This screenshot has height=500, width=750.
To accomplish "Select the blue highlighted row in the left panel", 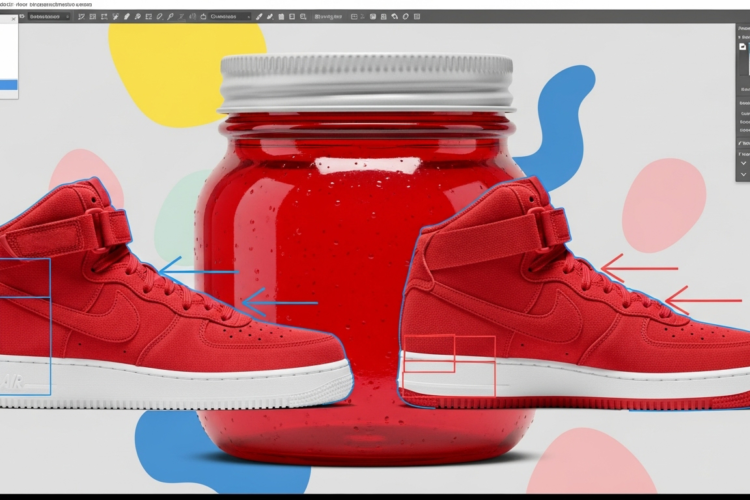I will click(9, 85).
